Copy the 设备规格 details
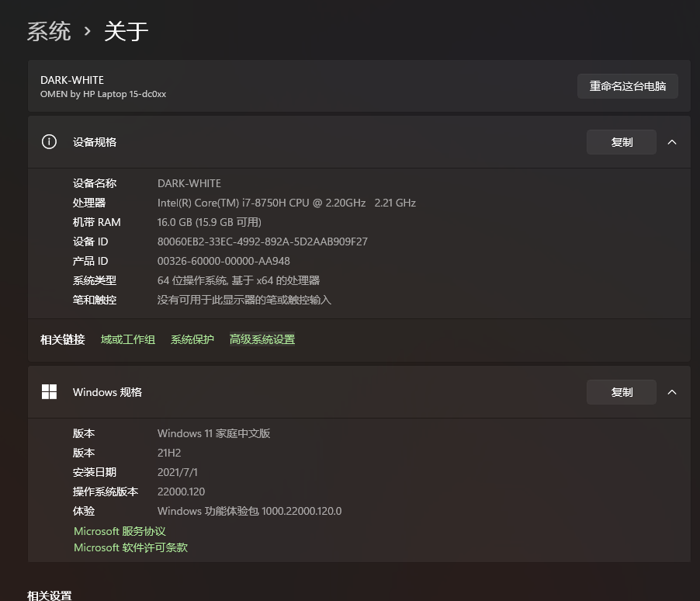Image resolution: width=700 pixels, height=601 pixels. click(621, 142)
